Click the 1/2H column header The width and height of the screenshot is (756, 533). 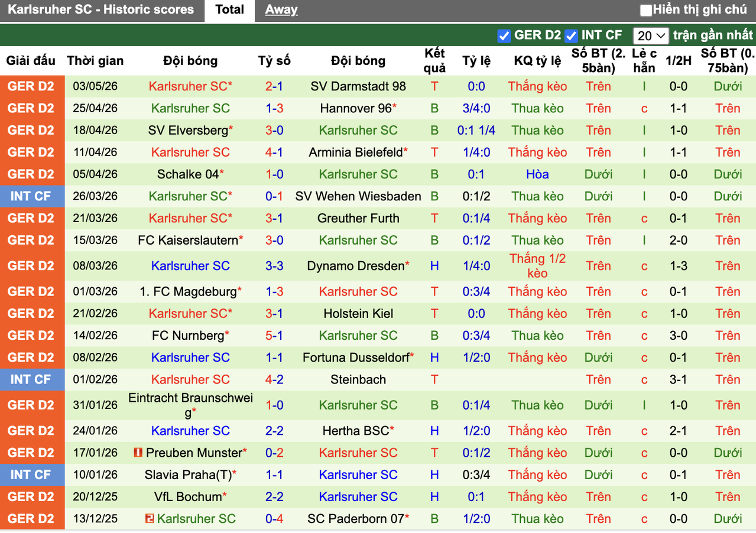678,61
